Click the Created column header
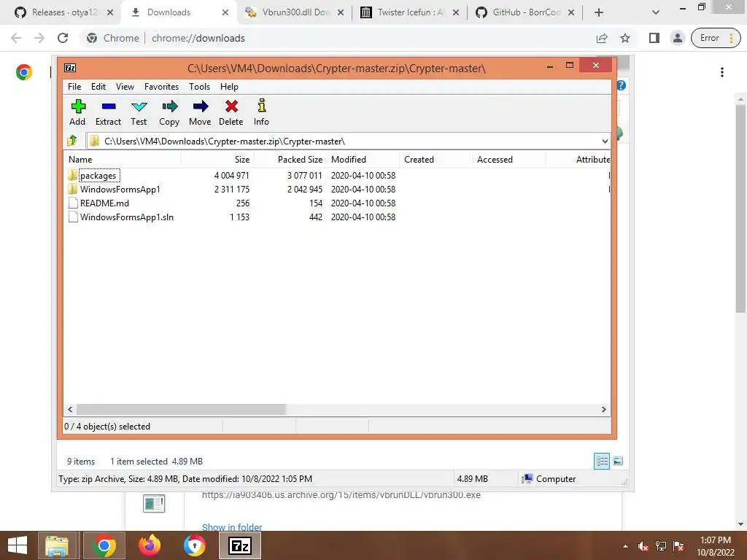 (436, 160)
